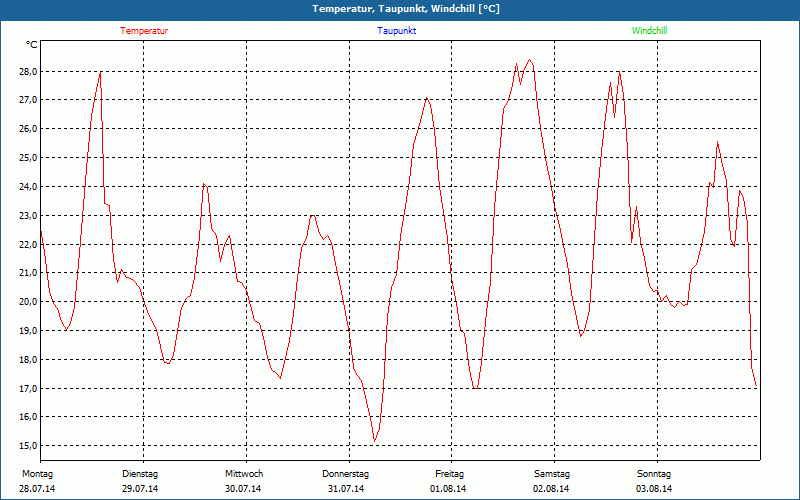Image resolution: width=800 pixels, height=500 pixels.
Task: Click the '03.08.14' date label
Action: (x=654, y=489)
